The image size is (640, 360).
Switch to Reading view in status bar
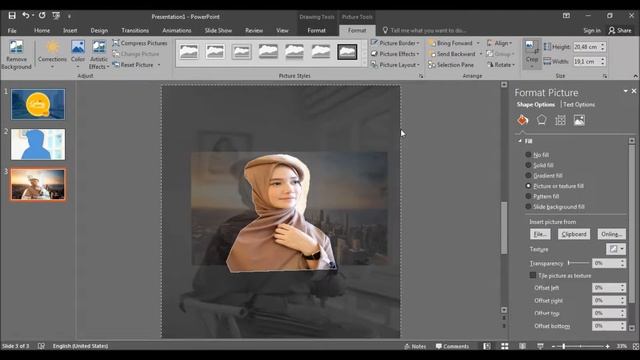pos(522,346)
